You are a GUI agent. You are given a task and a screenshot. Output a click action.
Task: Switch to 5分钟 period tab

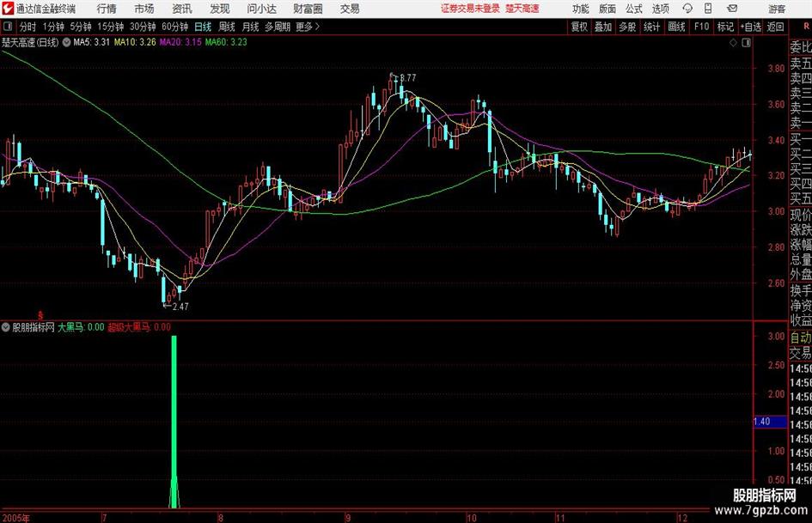[80, 27]
